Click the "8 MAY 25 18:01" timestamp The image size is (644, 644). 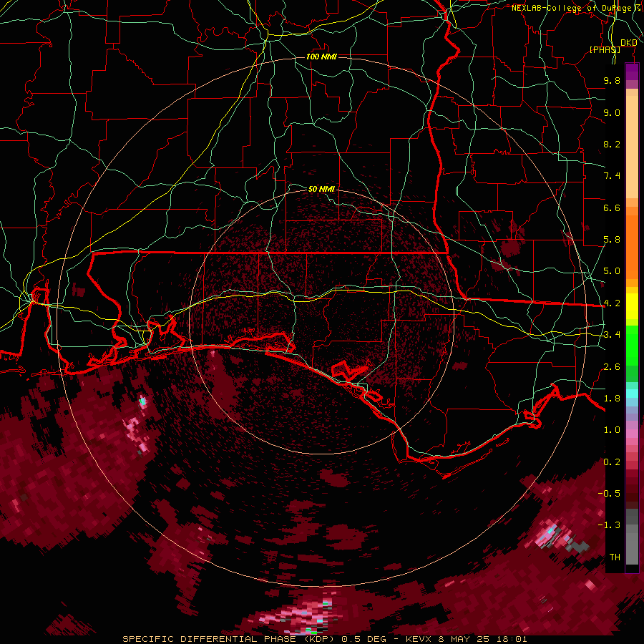pyautogui.click(x=482, y=639)
